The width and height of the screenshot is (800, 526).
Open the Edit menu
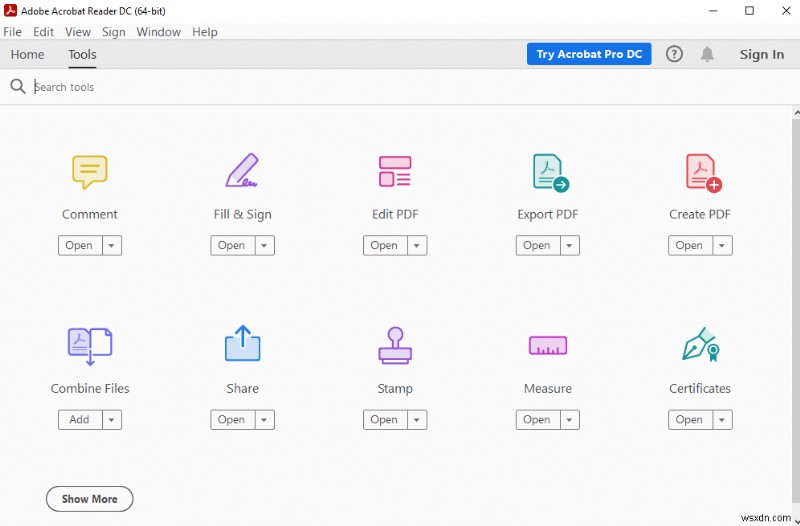(x=43, y=32)
